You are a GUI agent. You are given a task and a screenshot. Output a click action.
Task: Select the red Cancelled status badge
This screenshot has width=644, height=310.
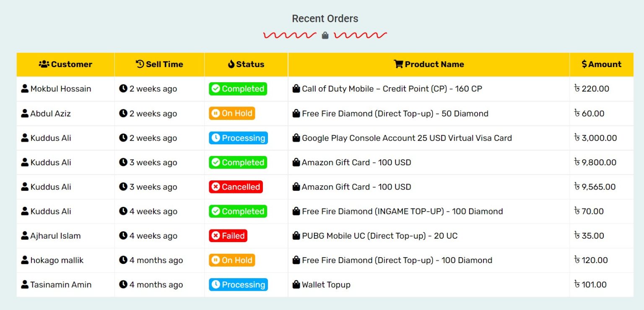[x=236, y=187]
